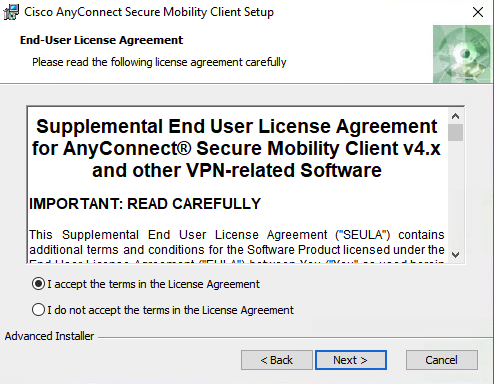Click the installer icon in the title bar
Viewport: 494px width, 384px height.
[11, 12]
